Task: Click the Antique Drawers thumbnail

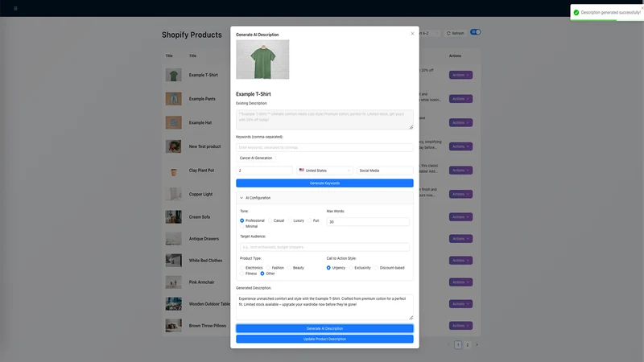Action: pos(173,238)
